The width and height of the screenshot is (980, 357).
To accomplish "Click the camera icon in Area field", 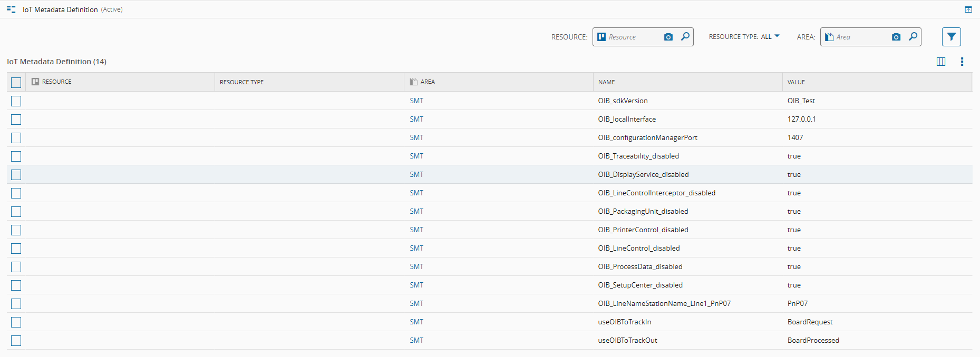I will click(x=896, y=37).
